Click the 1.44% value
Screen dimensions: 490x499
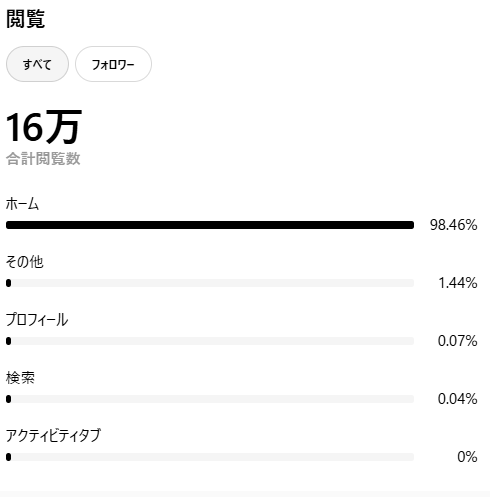[458, 283]
